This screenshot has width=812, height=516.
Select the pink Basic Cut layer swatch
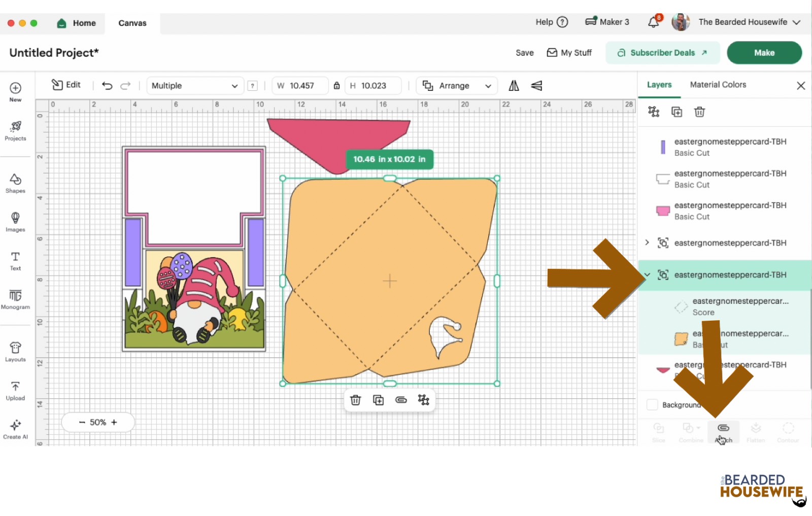coord(663,211)
